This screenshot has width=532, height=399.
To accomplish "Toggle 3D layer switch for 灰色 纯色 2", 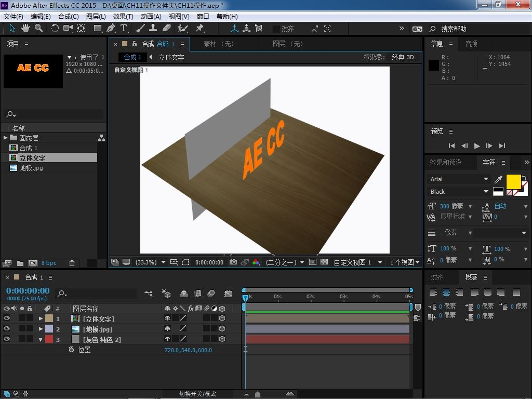I will coord(222,339).
